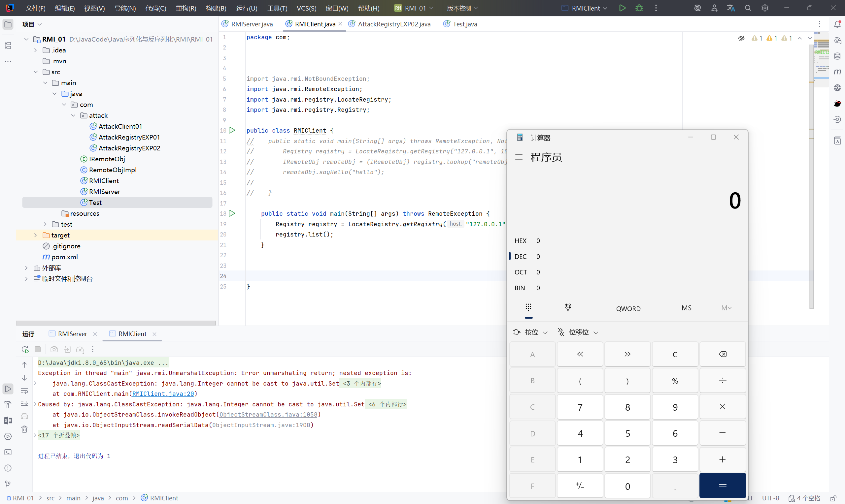The image size is (845, 504).
Task: Open the IDE settings gear
Action: pyautogui.click(x=764, y=8)
